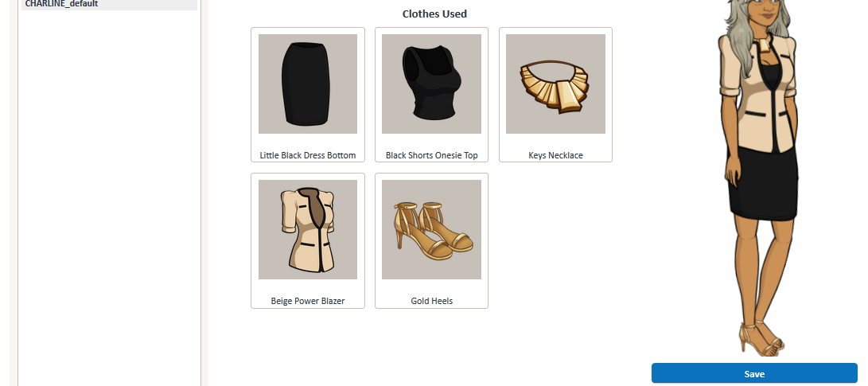The width and height of the screenshot is (868, 386).
Task: Select the CHARLINE_default outfit entry
Action: tap(110, 5)
